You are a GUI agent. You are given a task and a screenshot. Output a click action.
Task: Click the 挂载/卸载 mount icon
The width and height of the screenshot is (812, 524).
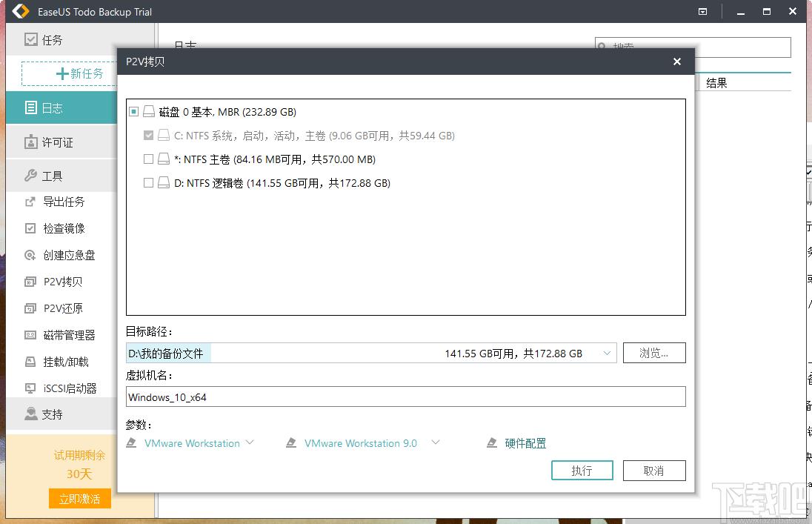(30, 362)
